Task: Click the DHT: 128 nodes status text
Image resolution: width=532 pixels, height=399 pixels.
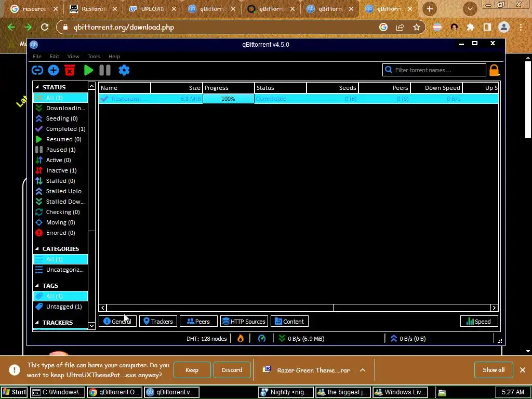Action: coord(206,339)
